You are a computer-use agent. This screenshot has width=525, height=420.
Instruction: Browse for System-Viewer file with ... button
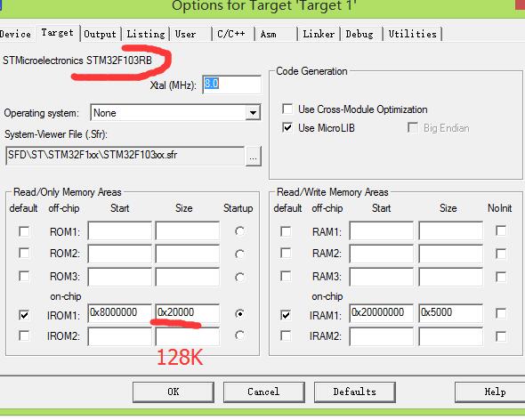[x=253, y=156]
